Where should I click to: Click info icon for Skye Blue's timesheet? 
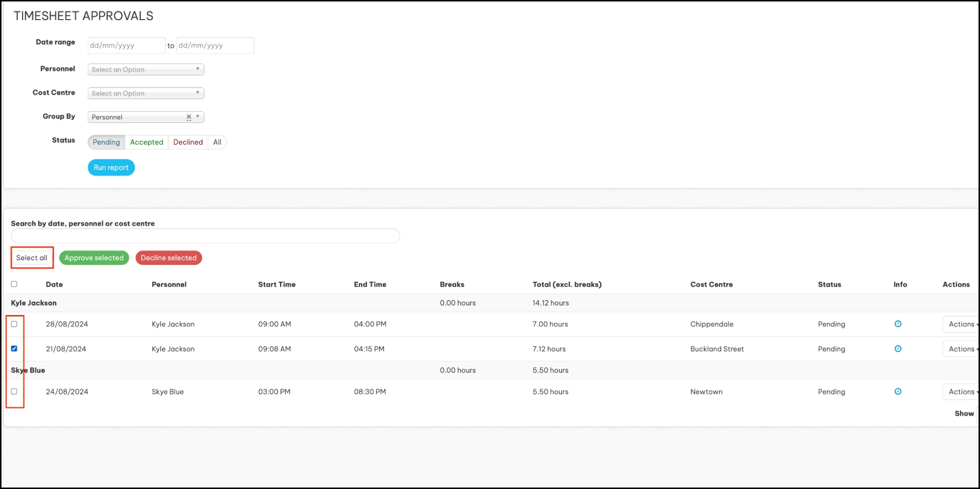pos(897,391)
